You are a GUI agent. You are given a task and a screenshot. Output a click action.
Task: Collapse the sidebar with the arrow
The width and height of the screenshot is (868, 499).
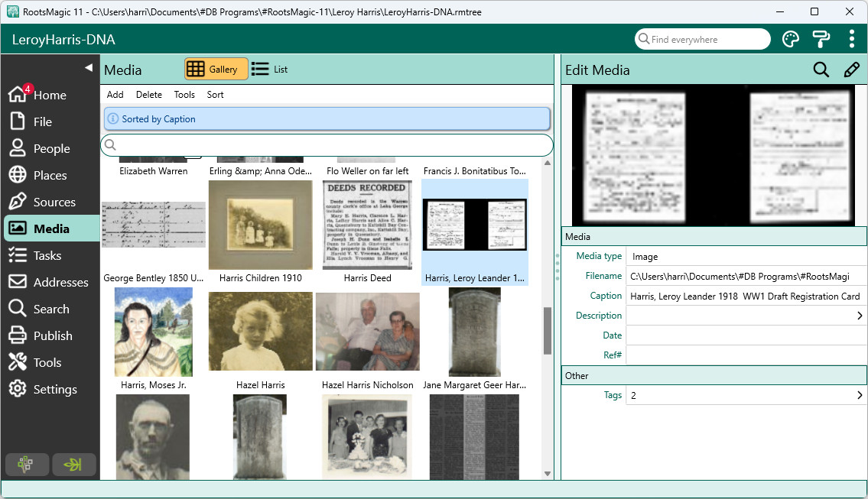[x=89, y=67]
